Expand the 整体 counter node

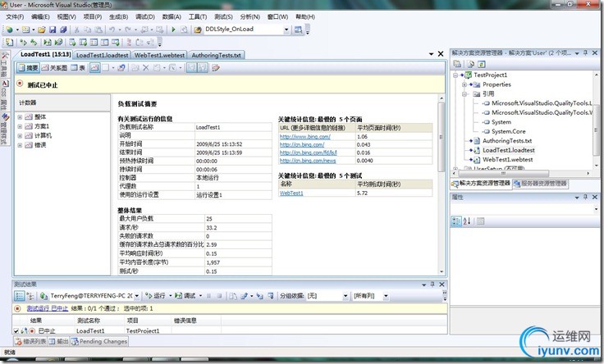[20, 117]
